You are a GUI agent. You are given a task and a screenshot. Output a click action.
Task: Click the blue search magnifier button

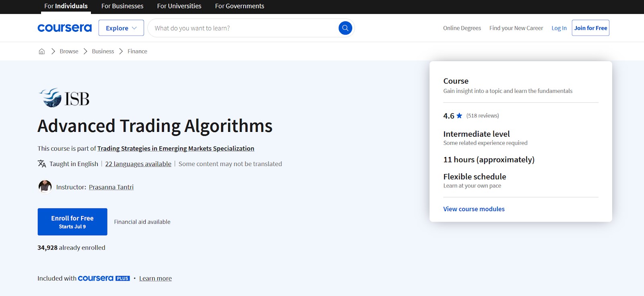coord(345,28)
